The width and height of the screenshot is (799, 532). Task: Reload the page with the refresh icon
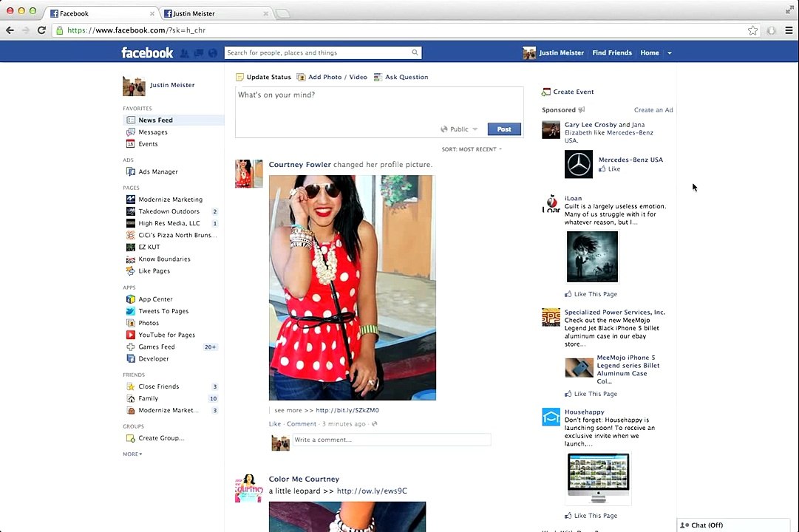[42, 30]
